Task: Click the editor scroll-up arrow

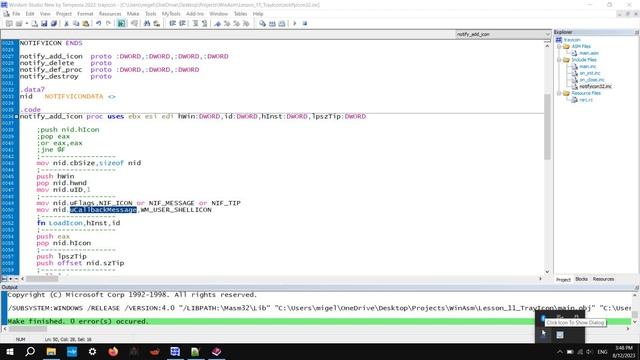Action: tap(547, 46)
